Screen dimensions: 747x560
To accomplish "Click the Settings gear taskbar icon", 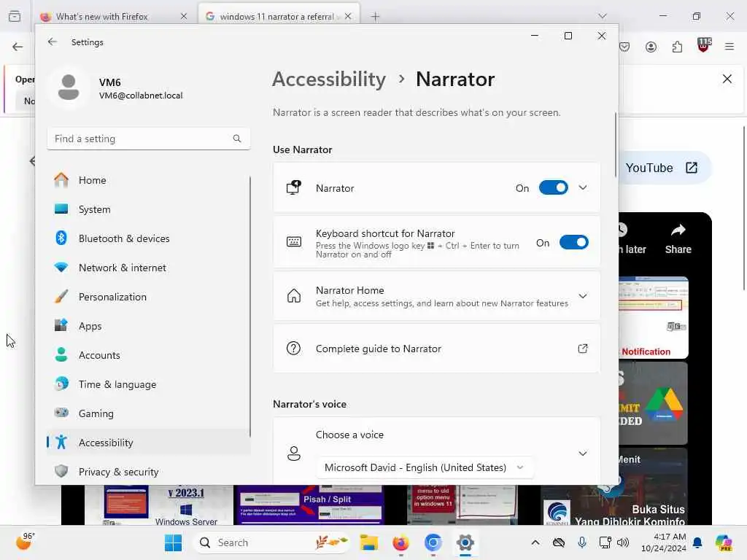I will tap(465, 542).
